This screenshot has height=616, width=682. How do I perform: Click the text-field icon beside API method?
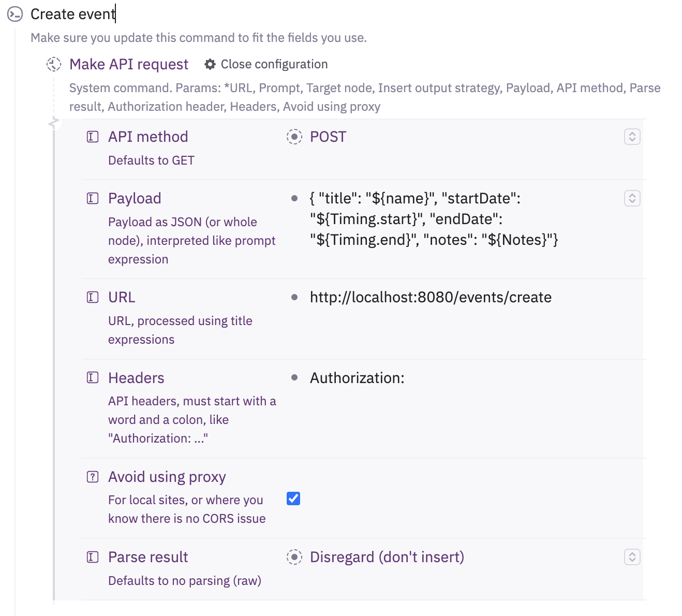[93, 137]
